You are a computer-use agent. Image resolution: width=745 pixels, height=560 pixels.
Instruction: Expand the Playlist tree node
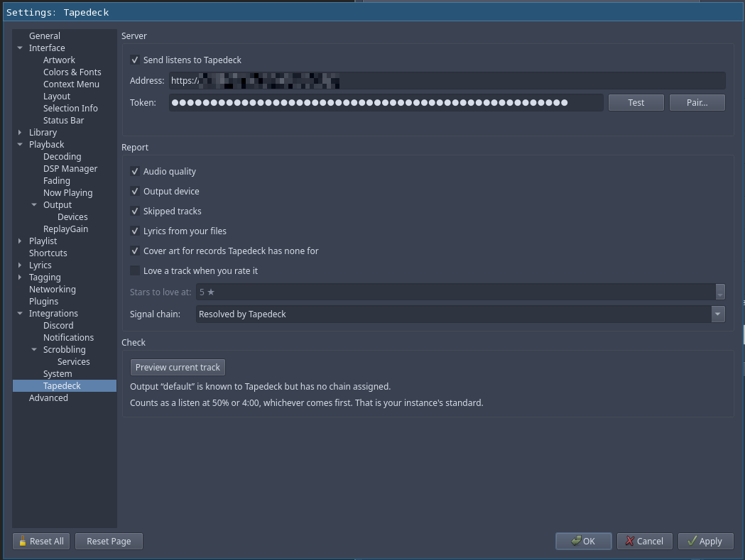[x=20, y=241]
